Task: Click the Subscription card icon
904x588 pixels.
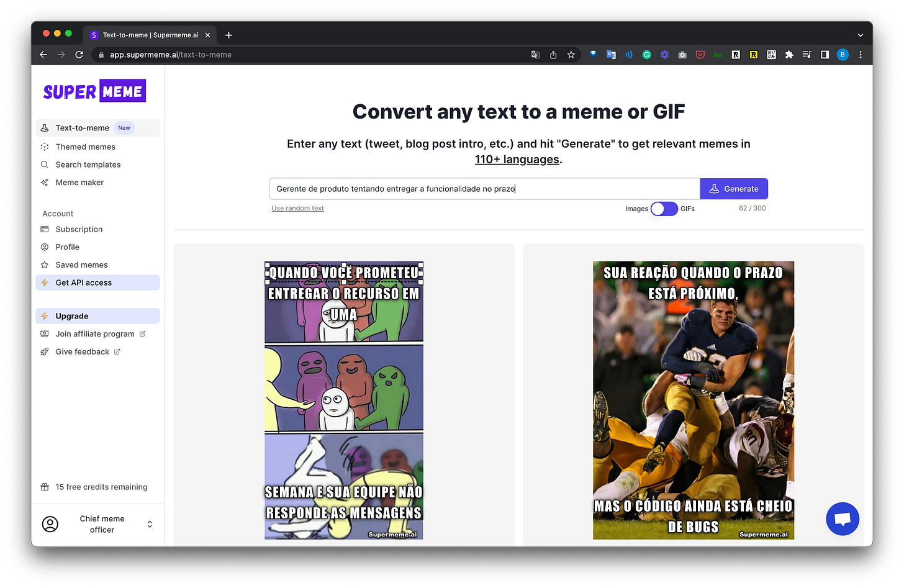Action: (x=44, y=229)
